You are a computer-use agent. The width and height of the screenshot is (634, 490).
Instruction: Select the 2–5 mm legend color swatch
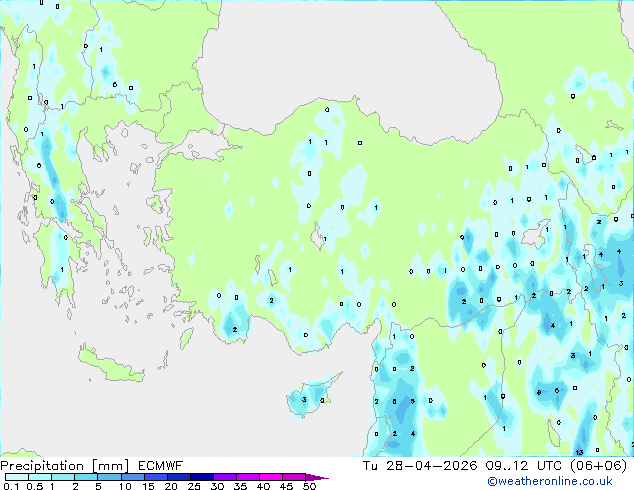coord(86,477)
